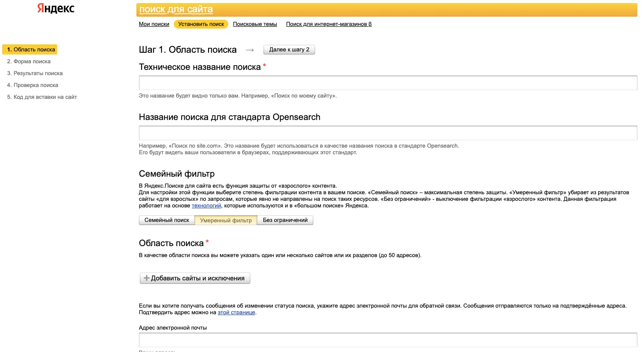Click the Семейный фильтр heading
Viewport: 644px width, 352px height.
coord(177,174)
